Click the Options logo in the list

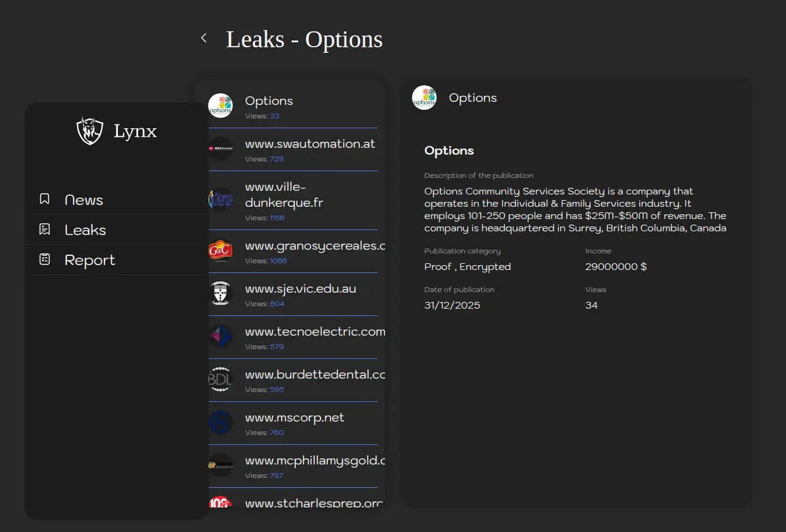[220, 106]
